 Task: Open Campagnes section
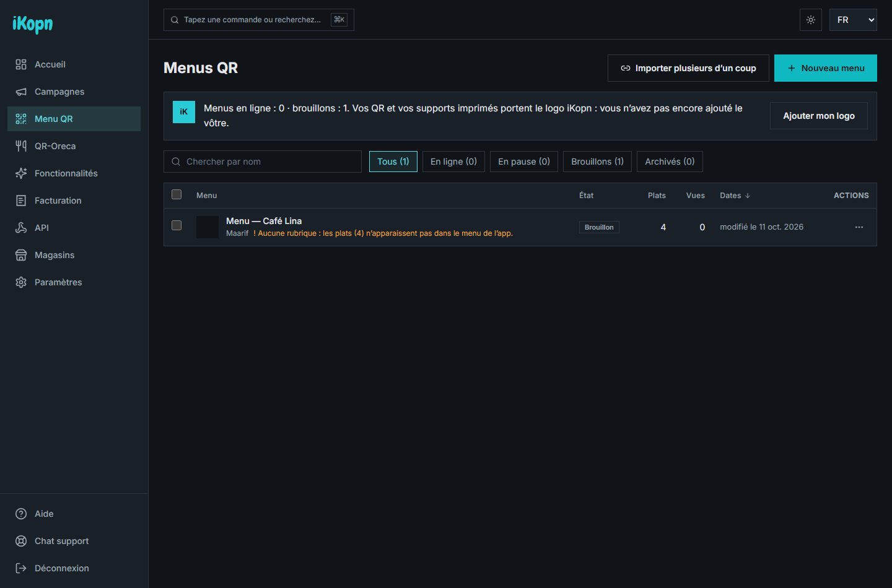pos(74,92)
